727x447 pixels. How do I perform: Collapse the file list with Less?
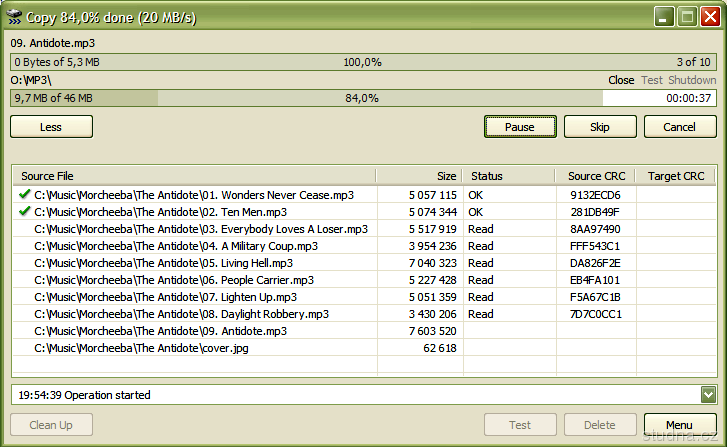(51, 127)
